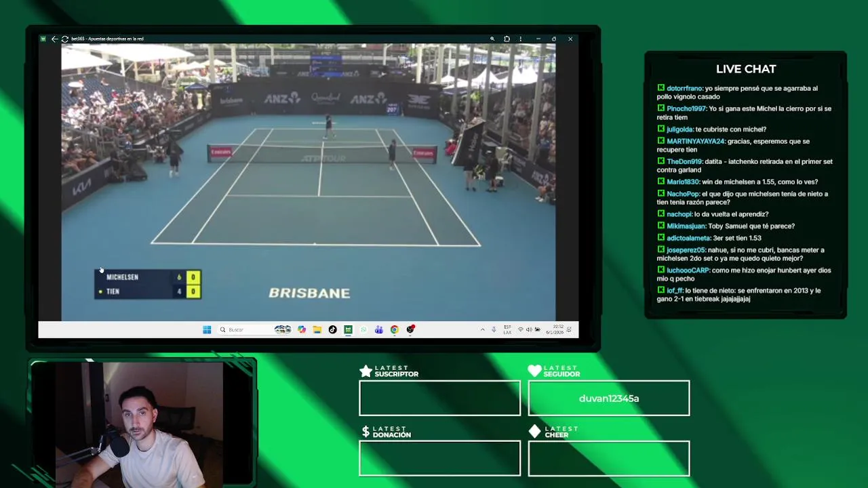Click the TheDon919 username in chat
868x488 pixels.
(x=684, y=162)
